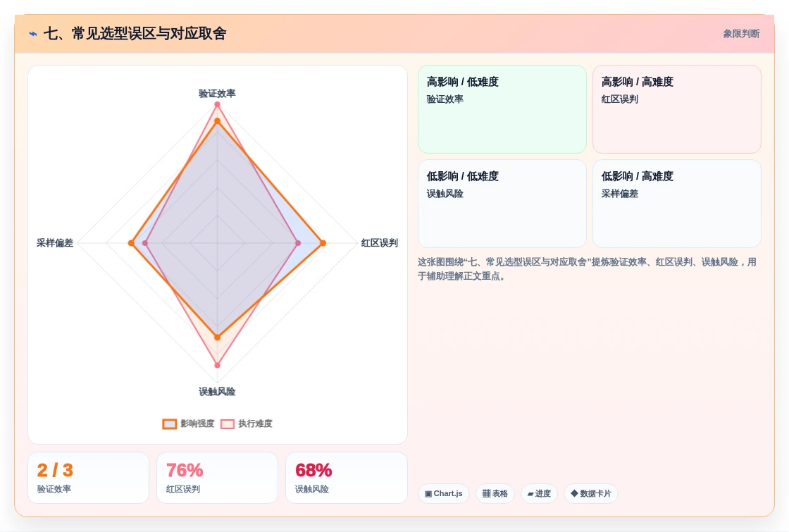Click 红区误判 text in pink quadrant card
The image size is (789, 532).
point(619,99)
